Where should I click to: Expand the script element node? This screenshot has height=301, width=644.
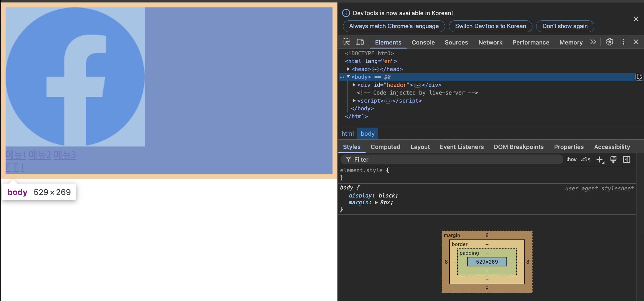[x=354, y=100]
